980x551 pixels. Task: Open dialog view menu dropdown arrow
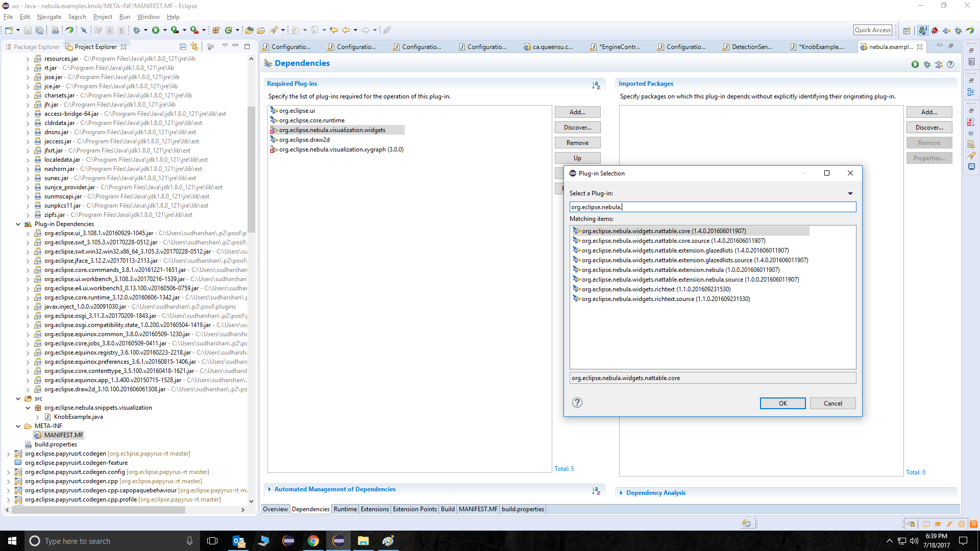point(850,193)
